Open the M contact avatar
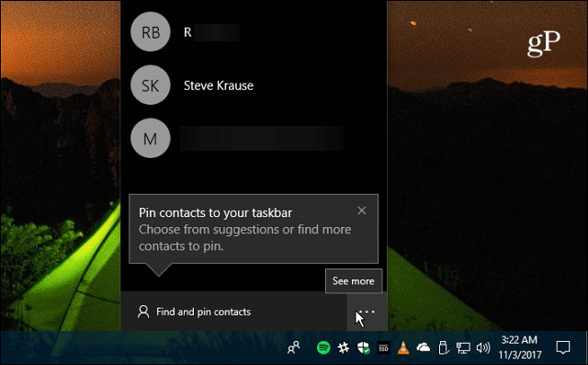The width and height of the screenshot is (588, 365). pyautogui.click(x=151, y=139)
